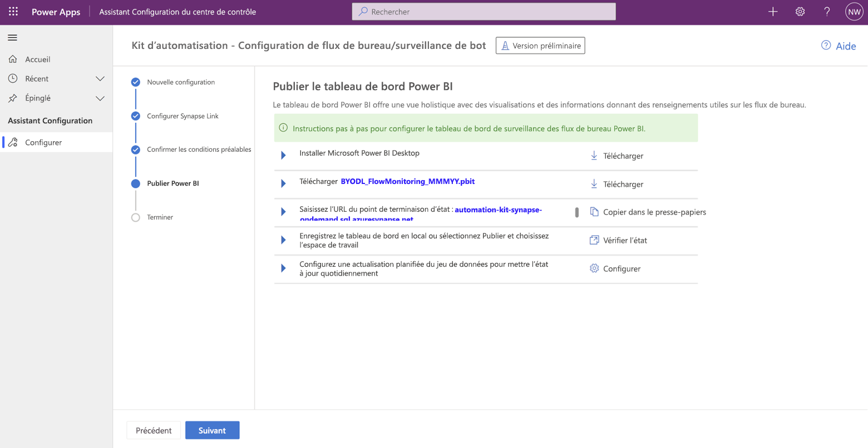The image size is (868, 448).
Task: Click the Précédent button
Action: point(154,430)
